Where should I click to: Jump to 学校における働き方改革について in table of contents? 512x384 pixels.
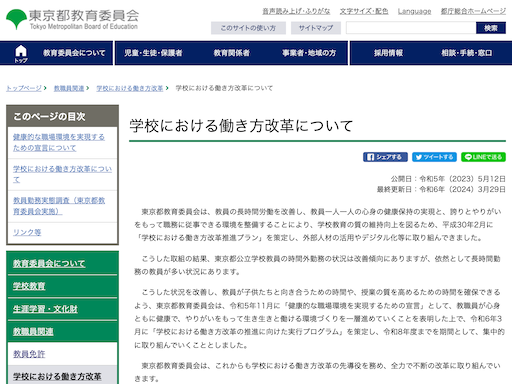(62, 174)
